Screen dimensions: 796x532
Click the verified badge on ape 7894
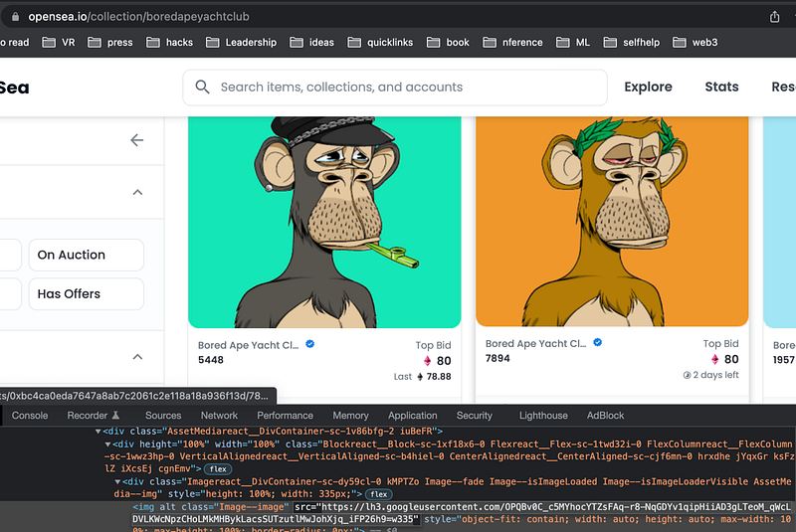tap(598, 342)
